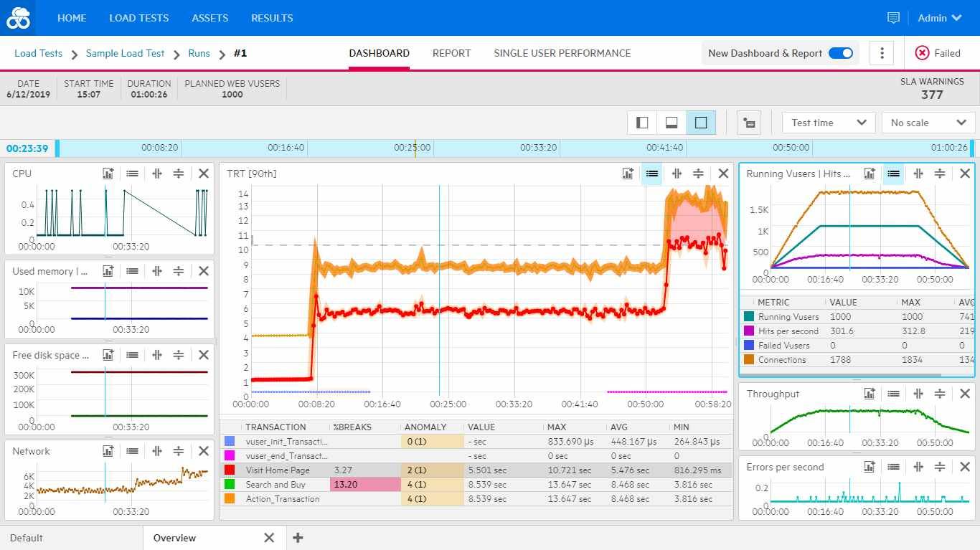Open the Test time dropdown

(828, 122)
